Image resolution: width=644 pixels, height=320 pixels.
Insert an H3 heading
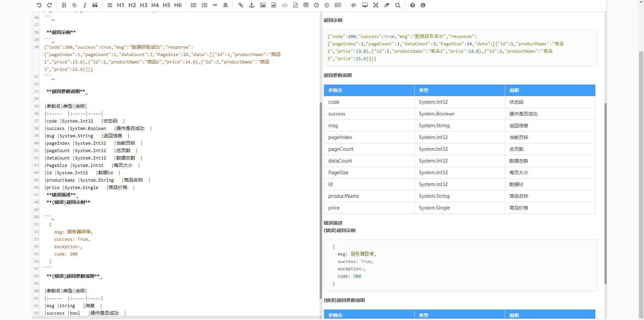pyautogui.click(x=144, y=5)
